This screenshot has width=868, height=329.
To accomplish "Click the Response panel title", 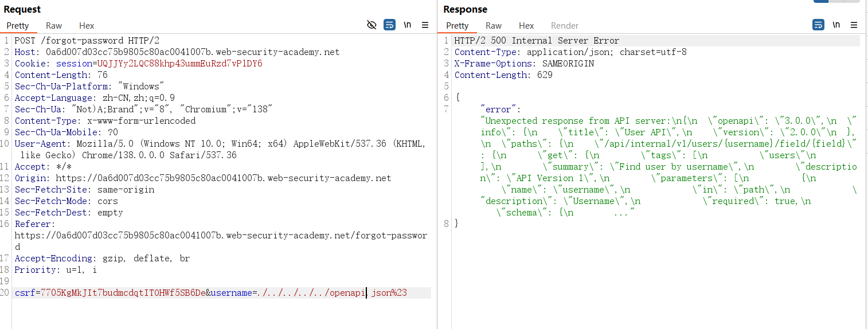I will point(465,9).
